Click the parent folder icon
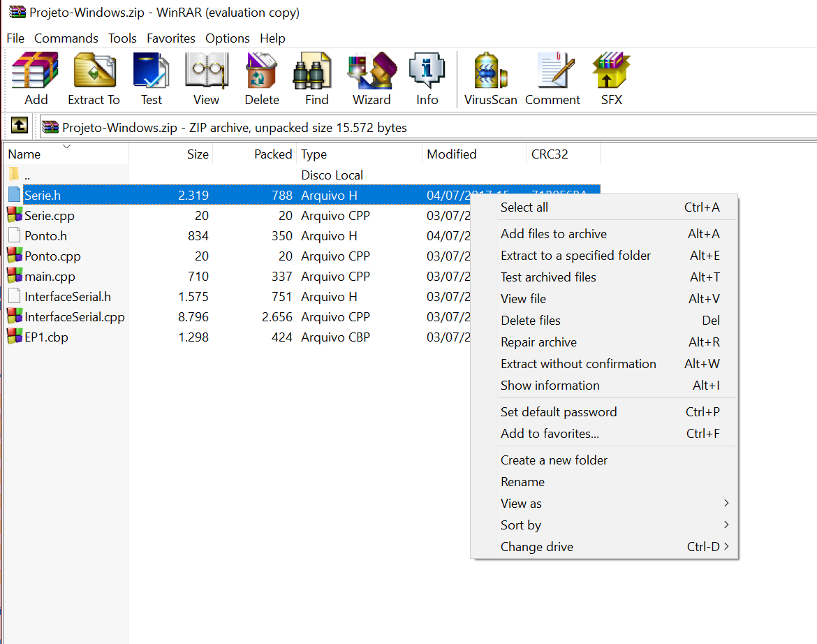 point(14,174)
